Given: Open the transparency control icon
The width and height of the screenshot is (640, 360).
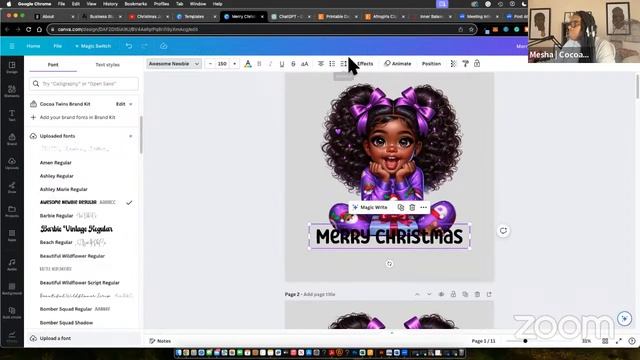Looking at the screenshot, I should [x=453, y=64].
